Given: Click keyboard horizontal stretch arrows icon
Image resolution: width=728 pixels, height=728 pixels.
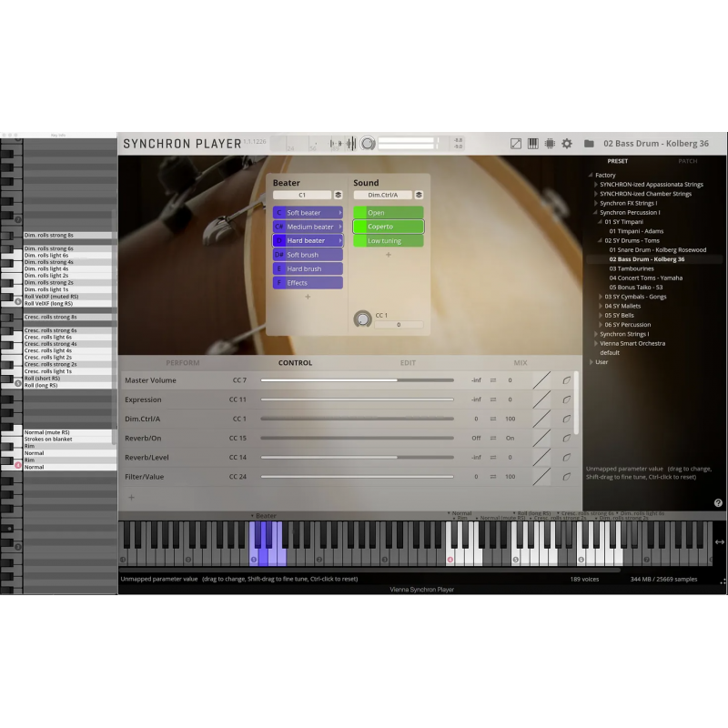Looking at the screenshot, I should pyautogui.click(x=719, y=541).
